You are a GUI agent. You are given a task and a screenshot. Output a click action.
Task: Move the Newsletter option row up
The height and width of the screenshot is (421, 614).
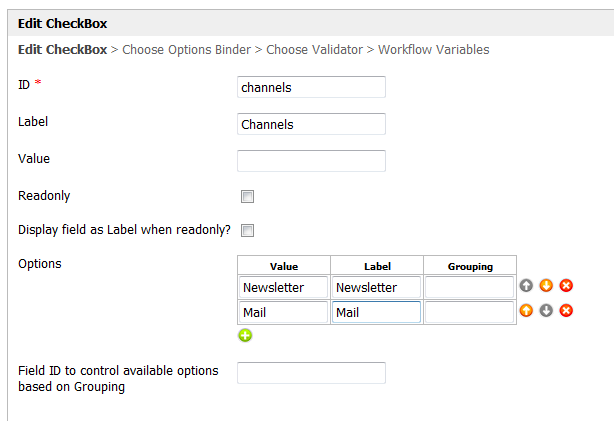[x=526, y=286]
